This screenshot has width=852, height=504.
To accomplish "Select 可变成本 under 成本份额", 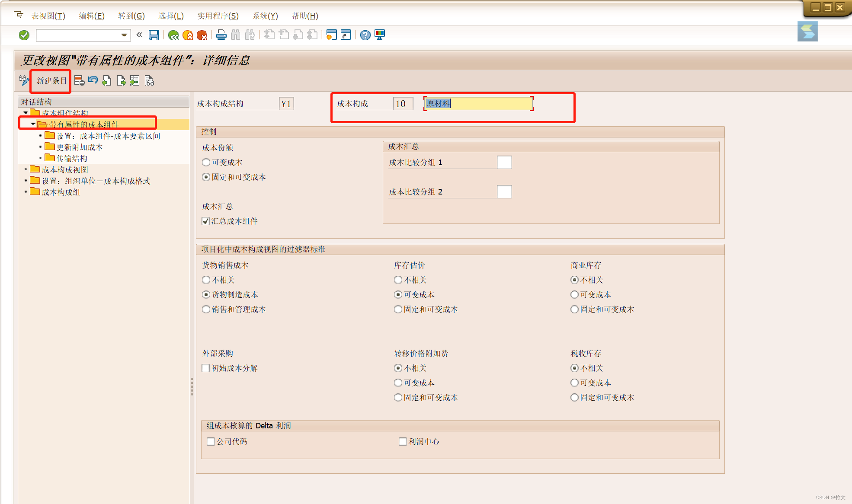I will point(206,163).
